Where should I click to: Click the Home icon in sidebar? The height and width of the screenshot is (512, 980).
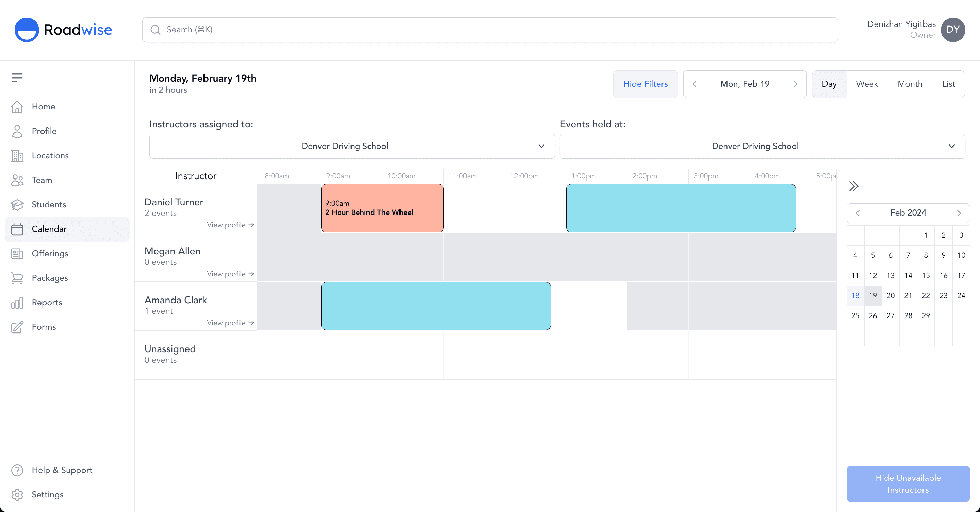pyautogui.click(x=17, y=106)
